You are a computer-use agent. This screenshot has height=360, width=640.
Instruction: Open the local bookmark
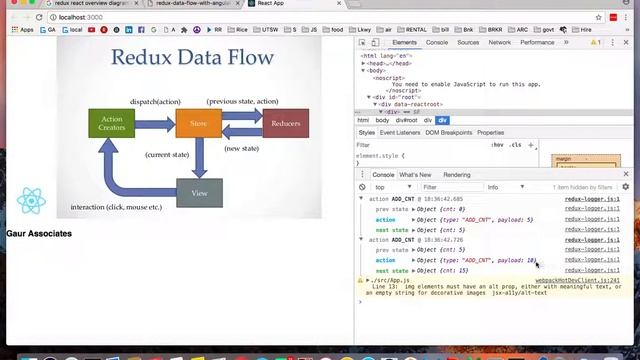[x=72, y=30]
